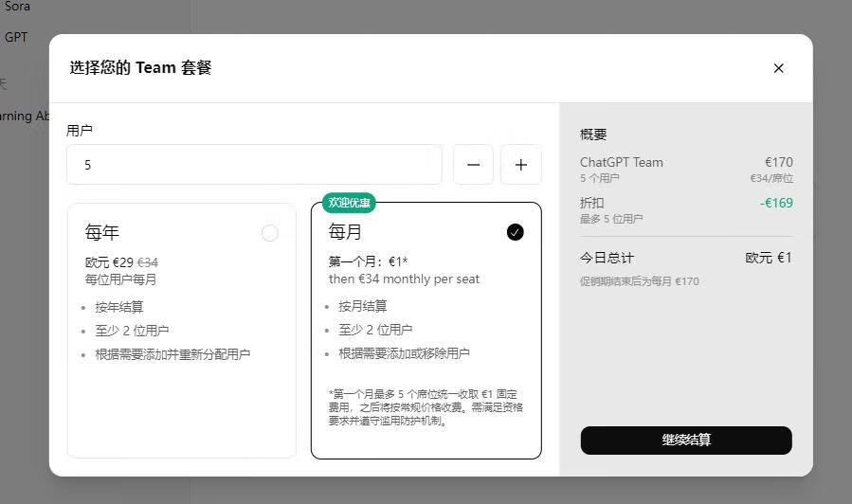The image size is (852, 504).
Task: Open GPT item in the background sidebar
Action: (16, 37)
